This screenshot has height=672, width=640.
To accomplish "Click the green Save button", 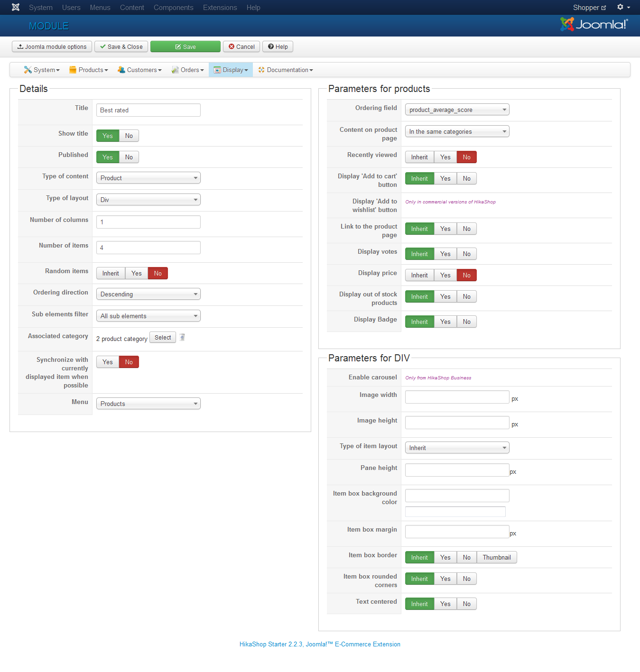I will pyautogui.click(x=186, y=46).
